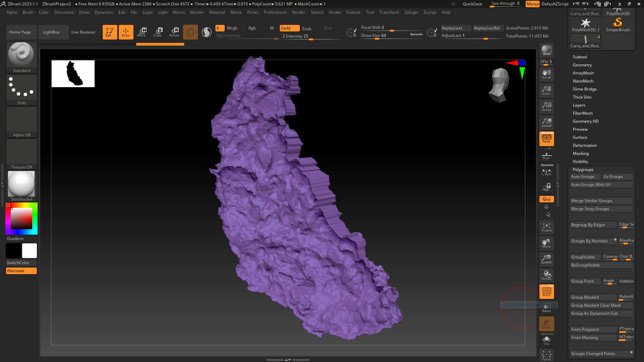Click the Solo mode icon
Screen dimensions: 644x362
point(546,340)
